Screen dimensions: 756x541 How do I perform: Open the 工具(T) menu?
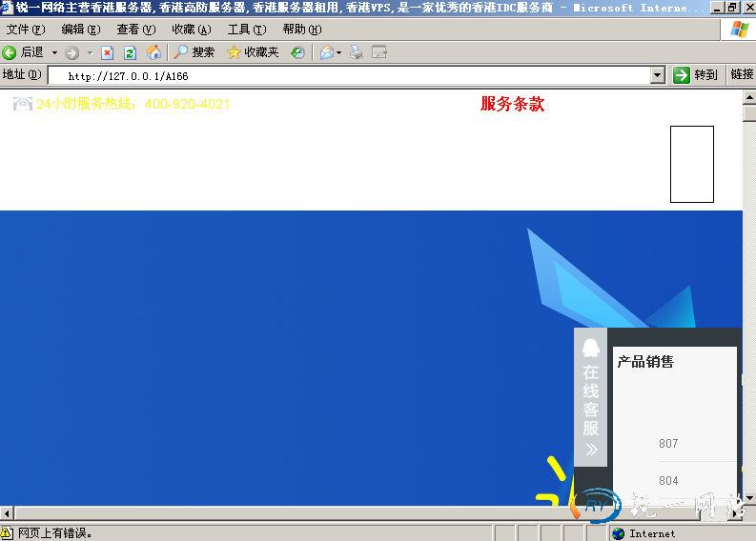click(x=247, y=30)
